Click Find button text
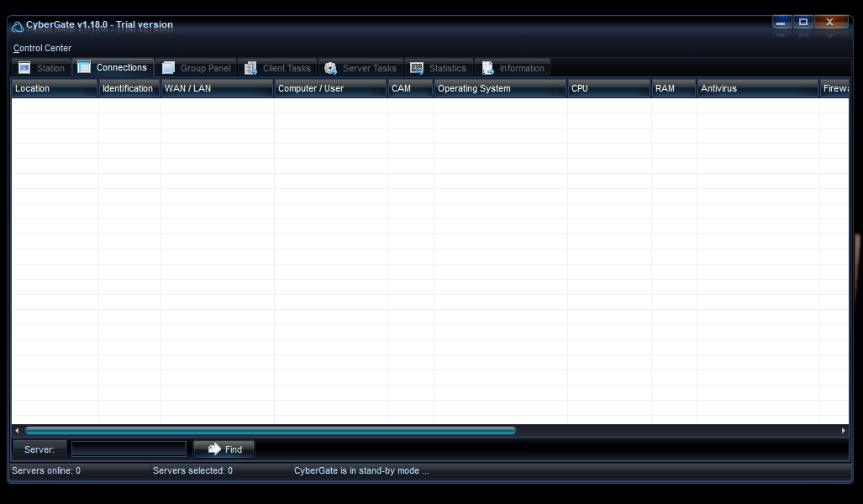The width and height of the screenshot is (863, 504). 234,449
